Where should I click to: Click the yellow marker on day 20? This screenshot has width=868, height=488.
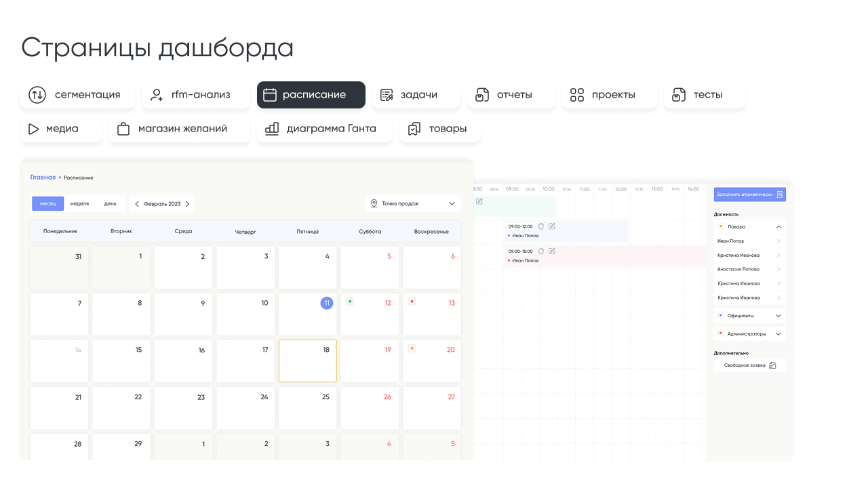(412, 348)
